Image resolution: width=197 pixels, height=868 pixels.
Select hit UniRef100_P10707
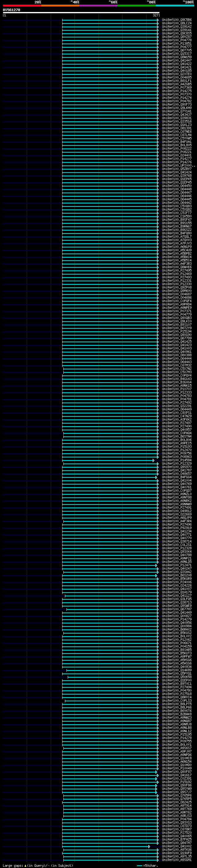[176, 389]
